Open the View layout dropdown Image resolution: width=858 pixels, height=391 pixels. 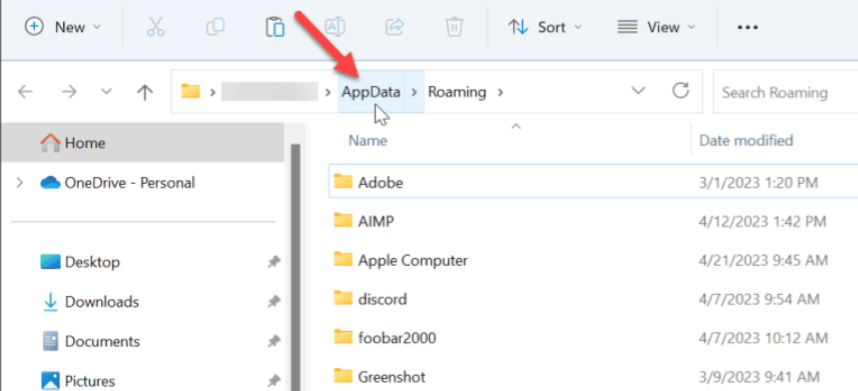click(656, 27)
